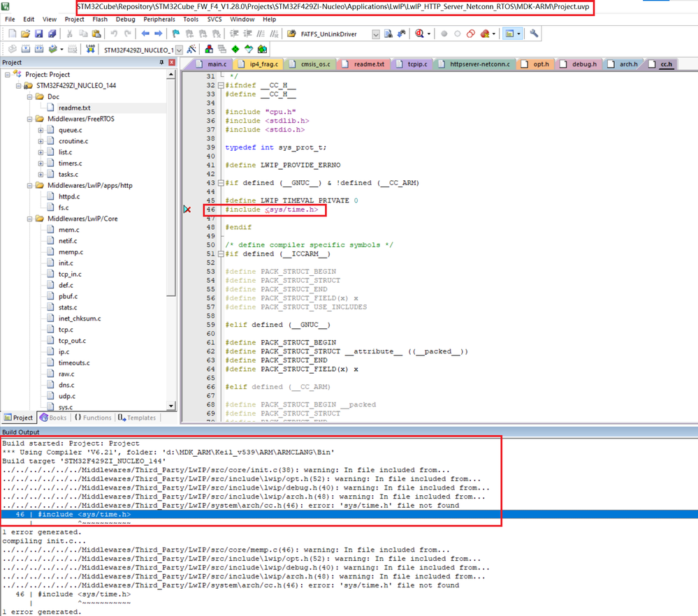Switch to the httpserver-netconn.c tab

(x=479, y=64)
